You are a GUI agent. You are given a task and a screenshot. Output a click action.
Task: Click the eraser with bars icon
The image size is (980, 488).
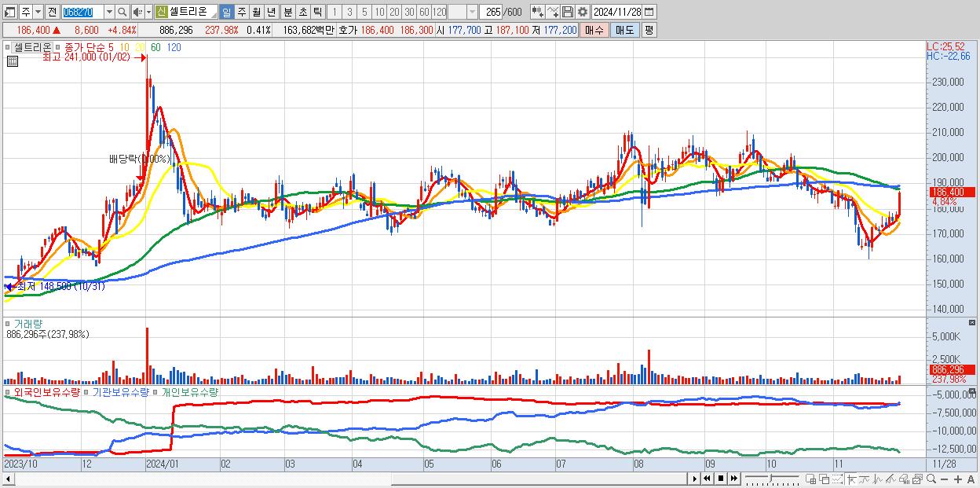(x=904, y=479)
